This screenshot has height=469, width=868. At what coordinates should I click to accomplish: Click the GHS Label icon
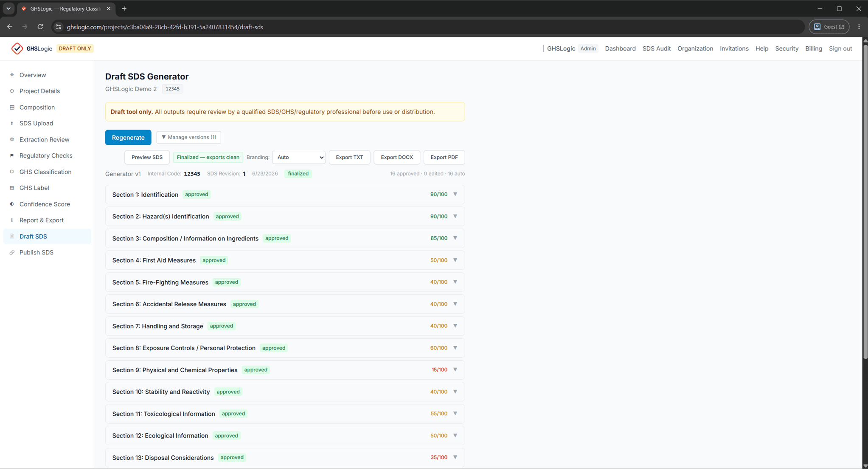[12, 188]
